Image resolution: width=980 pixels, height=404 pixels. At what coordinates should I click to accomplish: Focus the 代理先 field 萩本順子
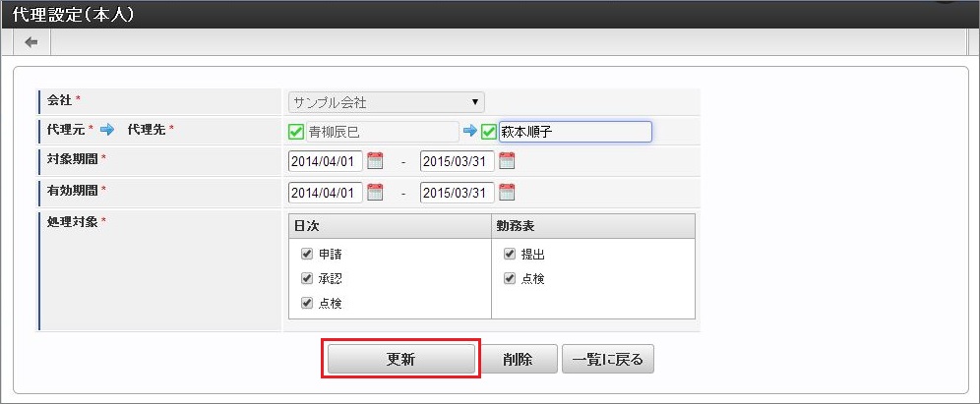tap(575, 132)
